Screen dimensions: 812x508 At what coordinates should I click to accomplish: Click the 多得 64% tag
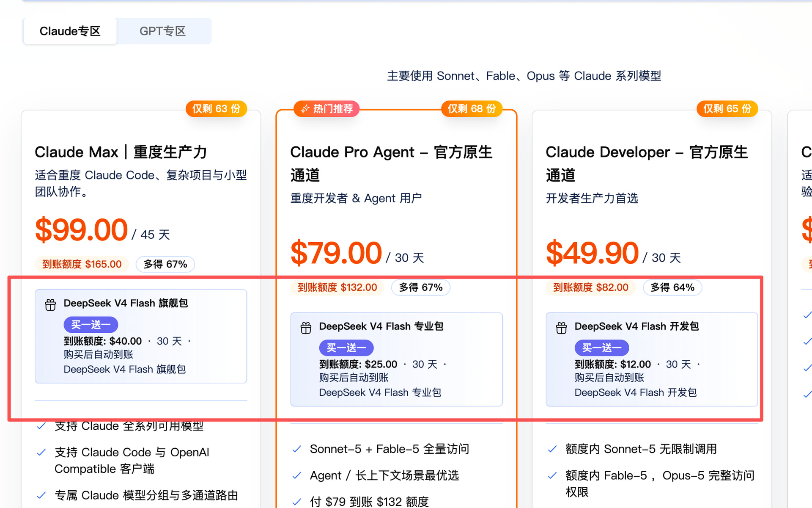[672, 287]
